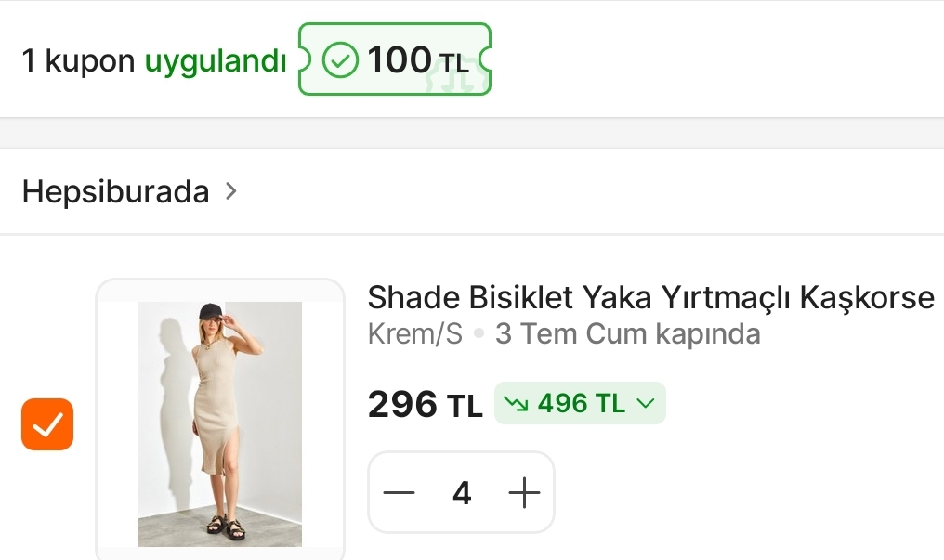
Task: Click the green word "uygulandı"
Action: (x=216, y=61)
